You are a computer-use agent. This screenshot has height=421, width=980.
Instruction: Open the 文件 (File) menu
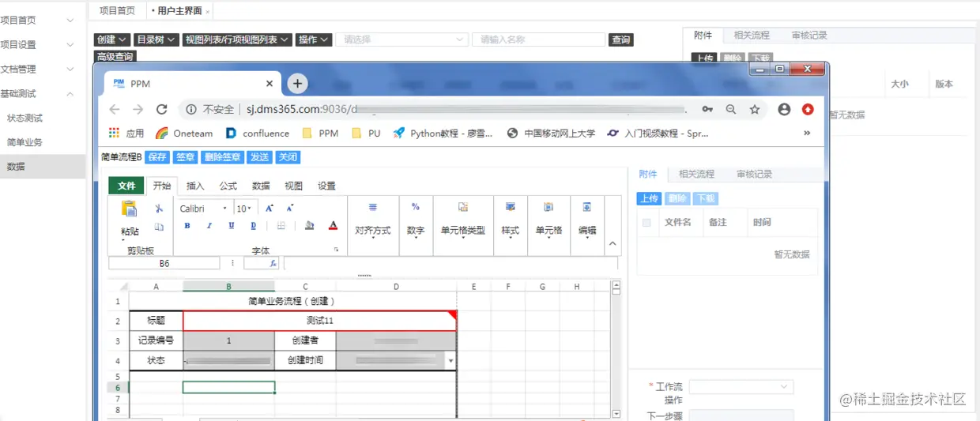(x=126, y=186)
